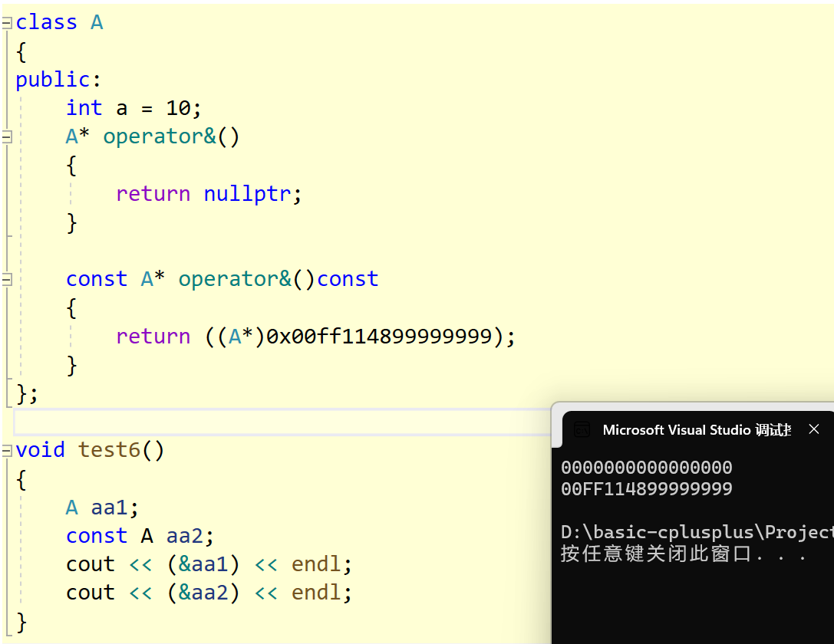Click 'const A* operator&()const' signature

pos(223,280)
